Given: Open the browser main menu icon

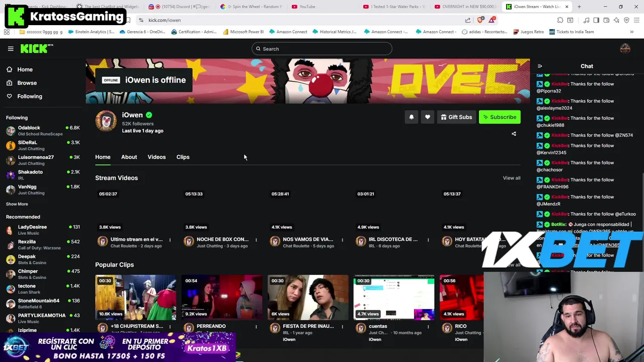Looking at the screenshot, I should (x=636, y=20).
